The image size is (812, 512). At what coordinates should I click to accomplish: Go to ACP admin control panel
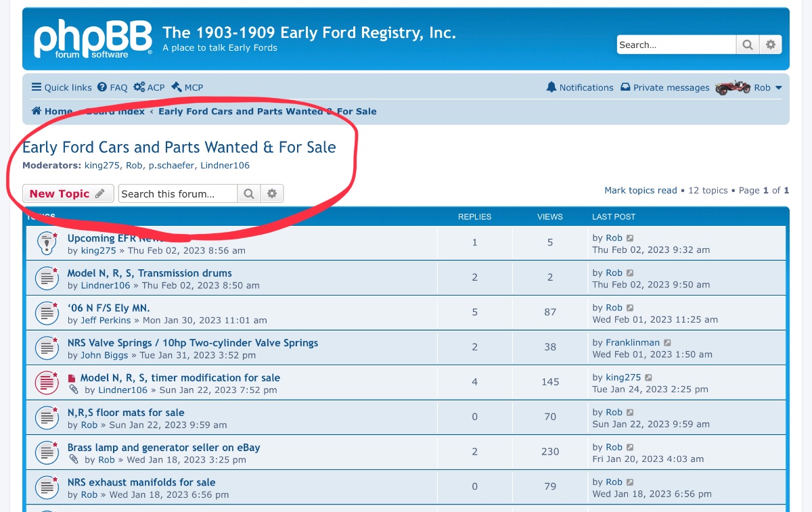tap(150, 87)
